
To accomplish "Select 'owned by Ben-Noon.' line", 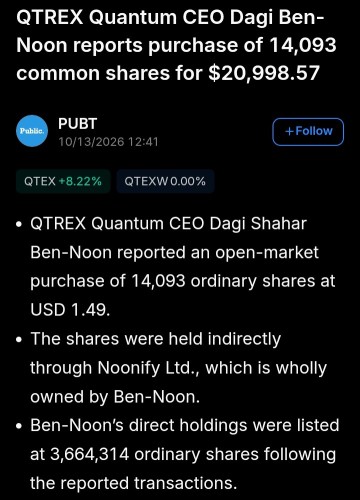I will coord(115,397).
